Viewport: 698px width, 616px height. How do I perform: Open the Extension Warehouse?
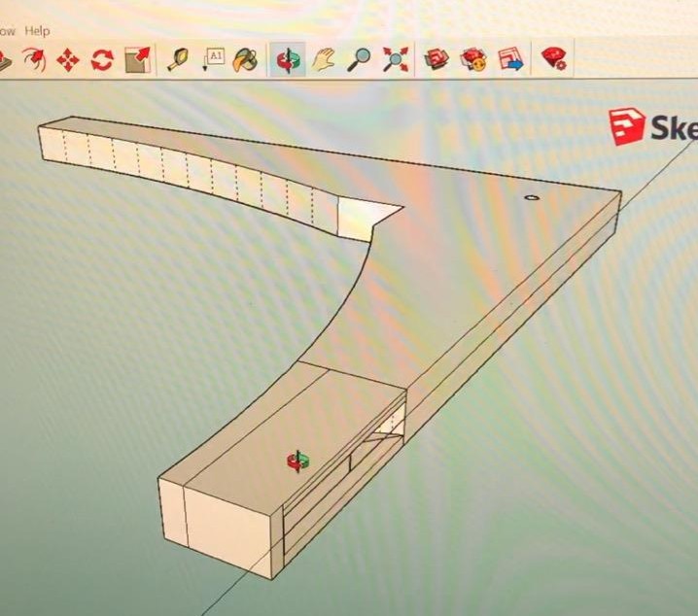click(473, 59)
